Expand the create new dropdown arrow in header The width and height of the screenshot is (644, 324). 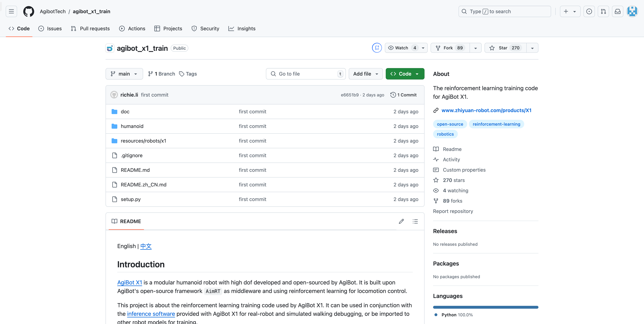click(x=575, y=12)
